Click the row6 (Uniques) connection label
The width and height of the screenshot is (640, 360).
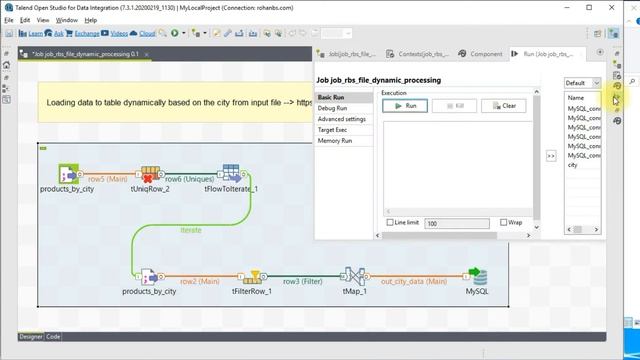coord(189,179)
